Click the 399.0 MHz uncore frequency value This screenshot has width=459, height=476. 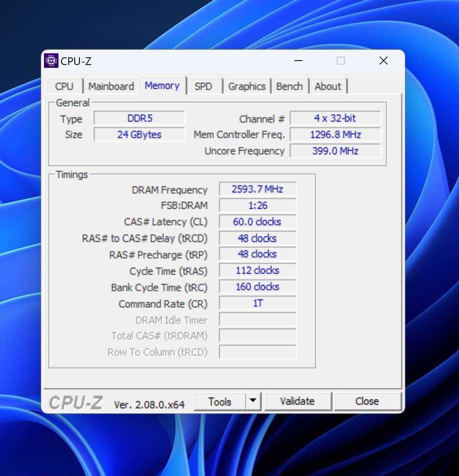(x=335, y=151)
